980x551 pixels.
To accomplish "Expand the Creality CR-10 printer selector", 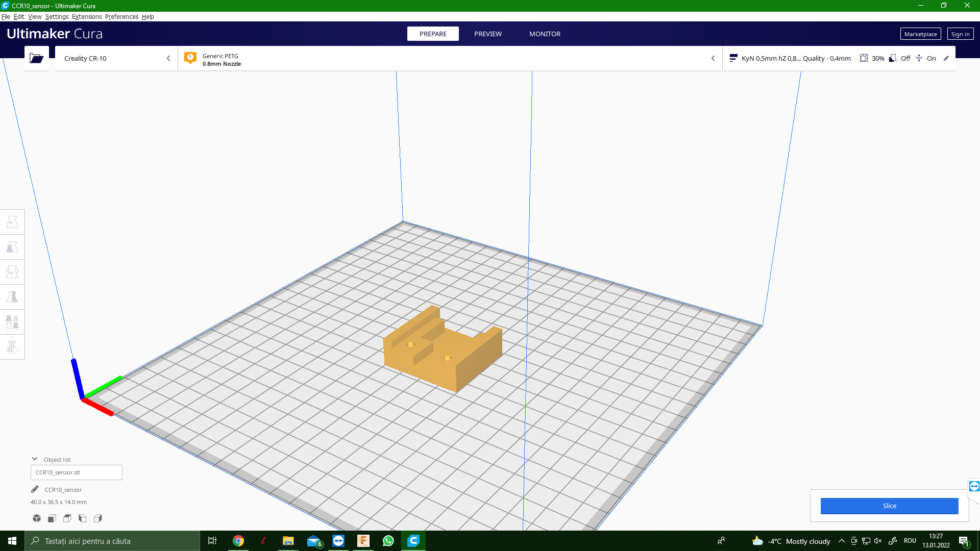I will [116, 58].
